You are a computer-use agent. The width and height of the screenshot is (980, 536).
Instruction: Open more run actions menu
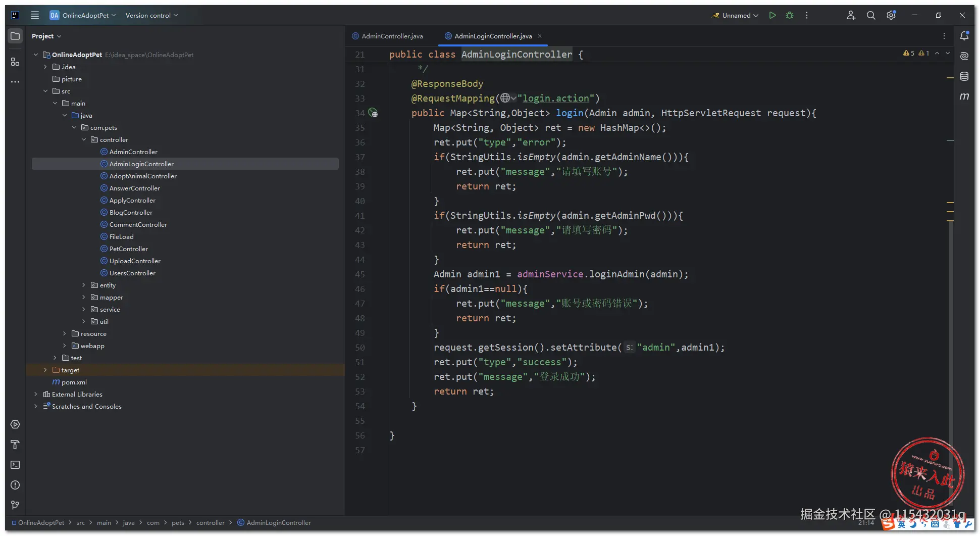(807, 15)
